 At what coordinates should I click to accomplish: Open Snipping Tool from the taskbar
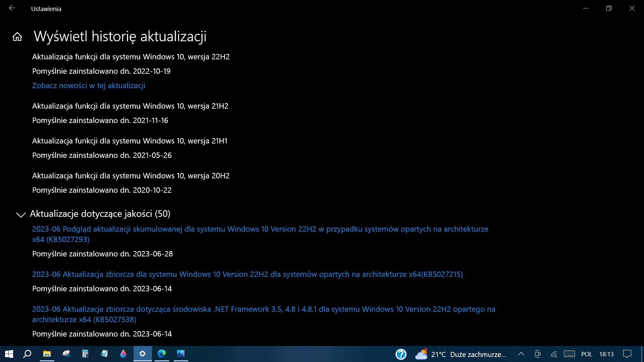(x=66, y=354)
